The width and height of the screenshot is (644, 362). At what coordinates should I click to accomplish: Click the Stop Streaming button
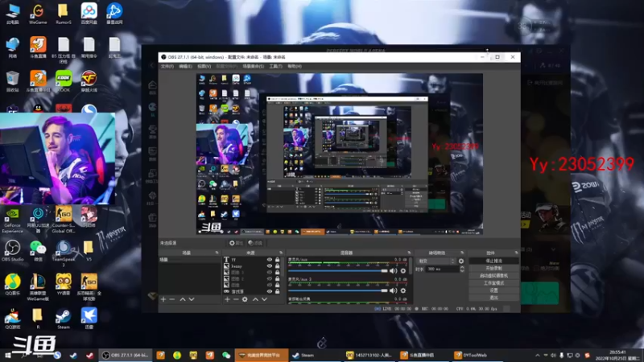pyautogui.click(x=493, y=261)
